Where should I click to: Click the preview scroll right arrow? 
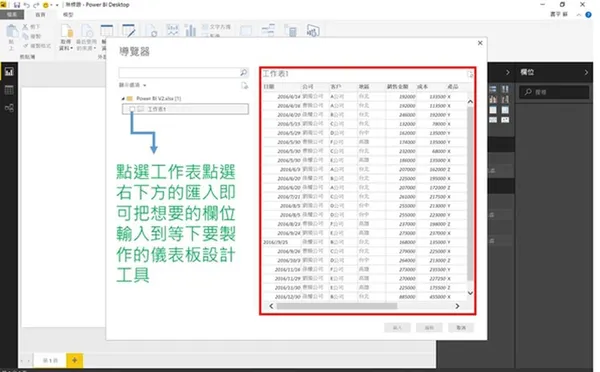(x=457, y=306)
